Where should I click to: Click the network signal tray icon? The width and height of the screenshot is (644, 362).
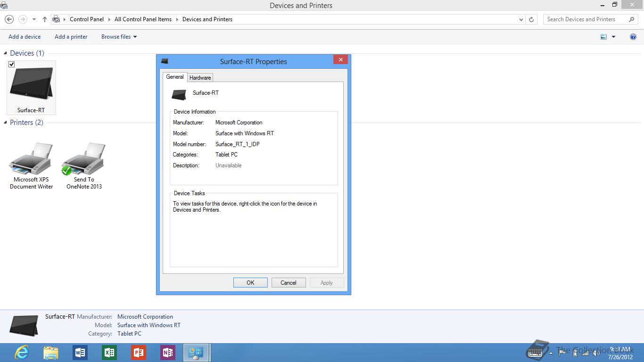point(585,353)
